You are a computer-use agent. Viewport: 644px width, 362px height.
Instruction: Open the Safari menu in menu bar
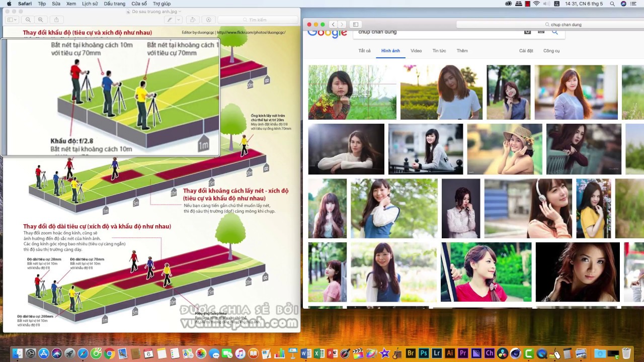click(25, 4)
